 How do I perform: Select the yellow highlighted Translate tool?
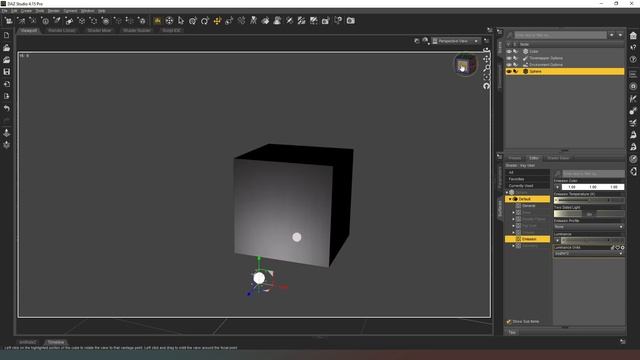tap(217, 20)
